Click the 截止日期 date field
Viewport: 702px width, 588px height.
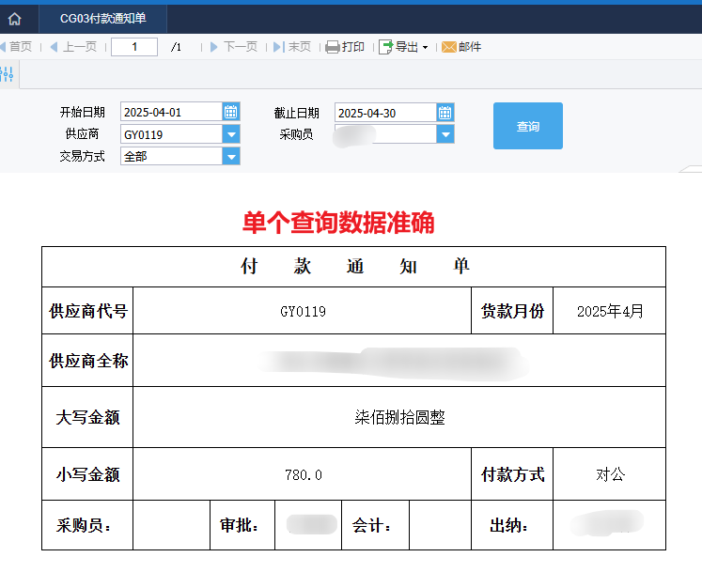(x=385, y=113)
